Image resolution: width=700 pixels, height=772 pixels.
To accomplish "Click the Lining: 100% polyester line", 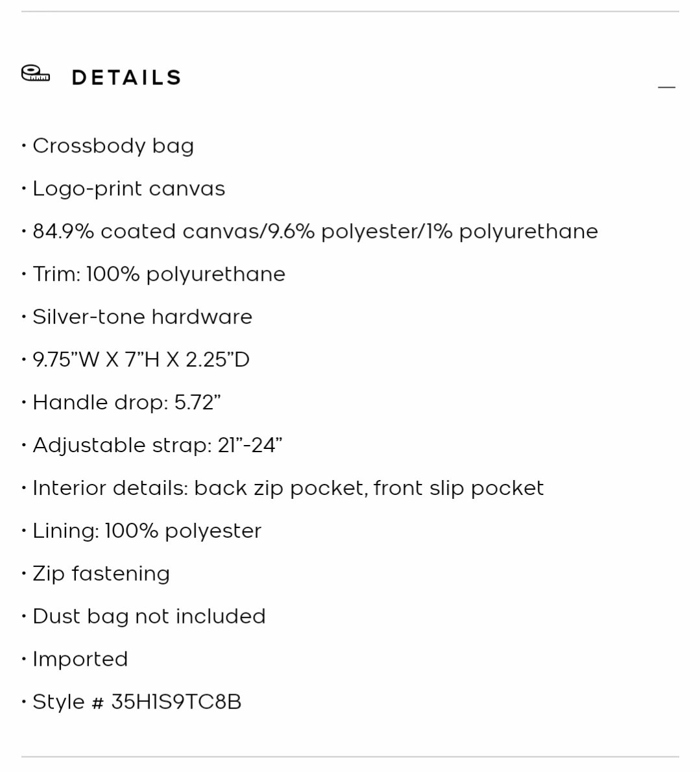I will pos(147,531).
